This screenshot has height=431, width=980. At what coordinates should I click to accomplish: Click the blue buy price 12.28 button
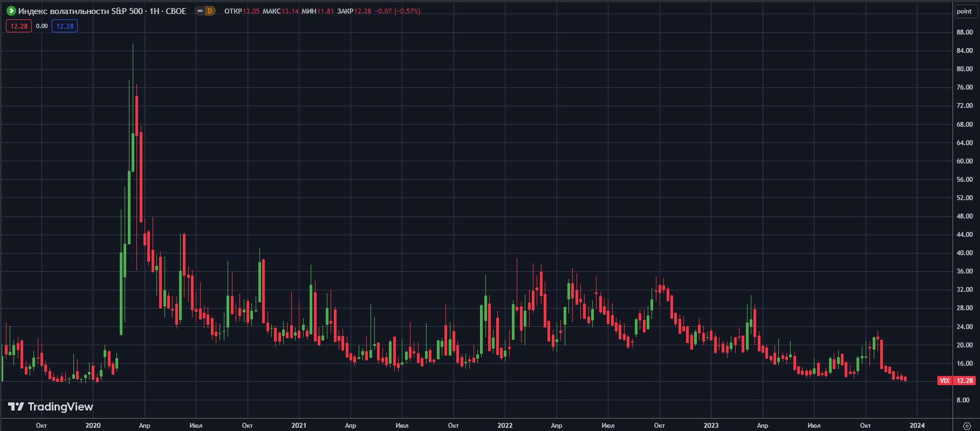[65, 26]
